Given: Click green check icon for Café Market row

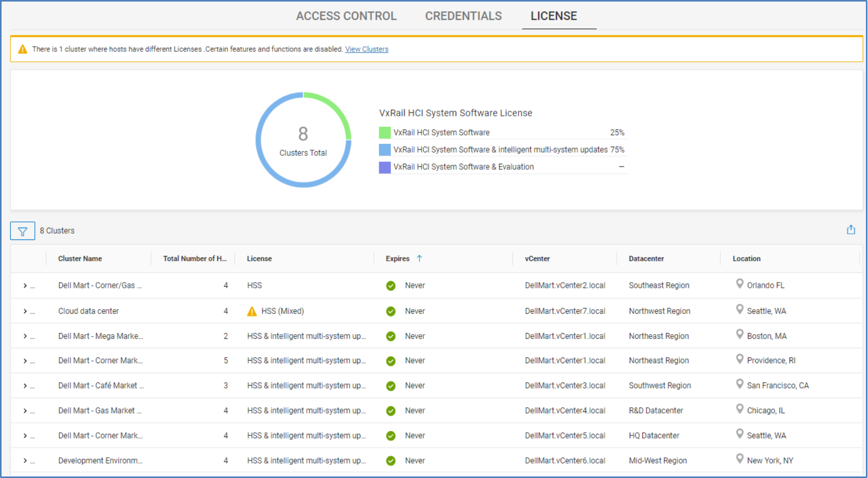Looking at the screenshot, I should tap(391, 386).
